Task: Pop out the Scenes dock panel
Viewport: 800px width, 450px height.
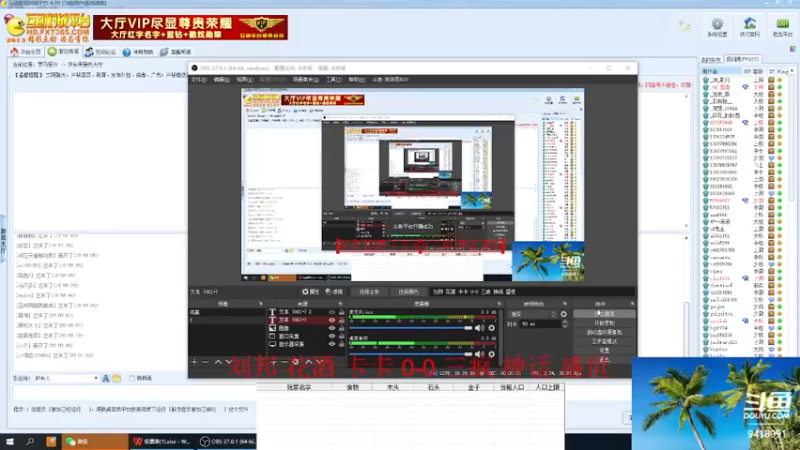Action: click(261, 304)
